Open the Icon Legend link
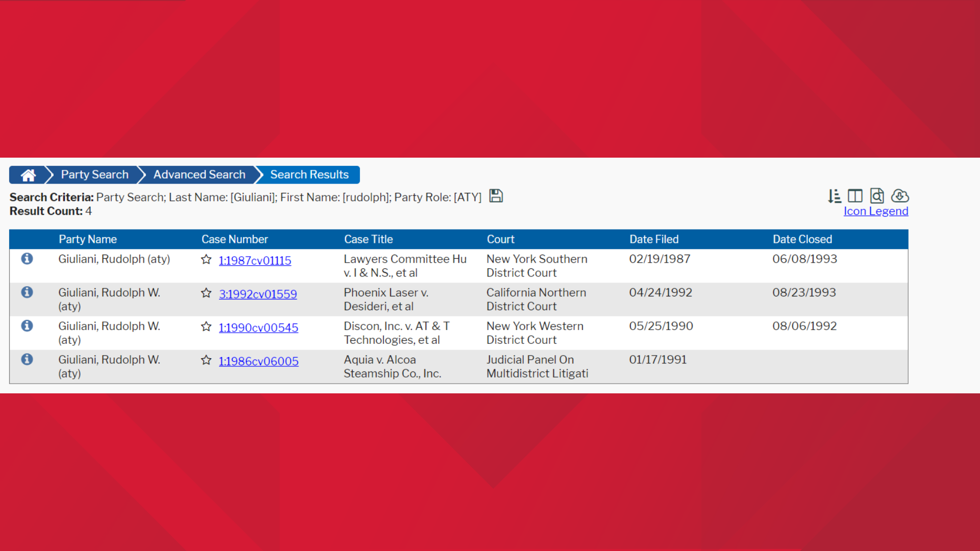The width and height of the screenshot is (980, 551). 876,211
